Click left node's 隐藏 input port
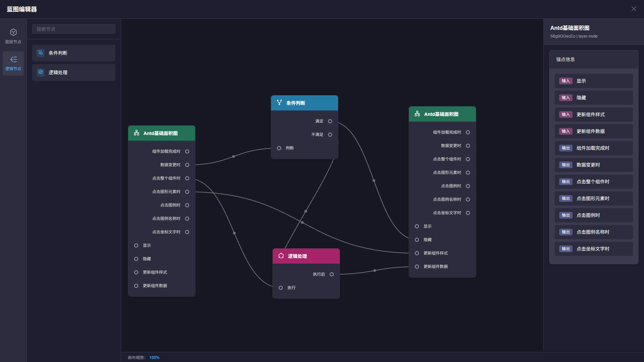Screen dimensions: 644x362 tap(136, 259)
